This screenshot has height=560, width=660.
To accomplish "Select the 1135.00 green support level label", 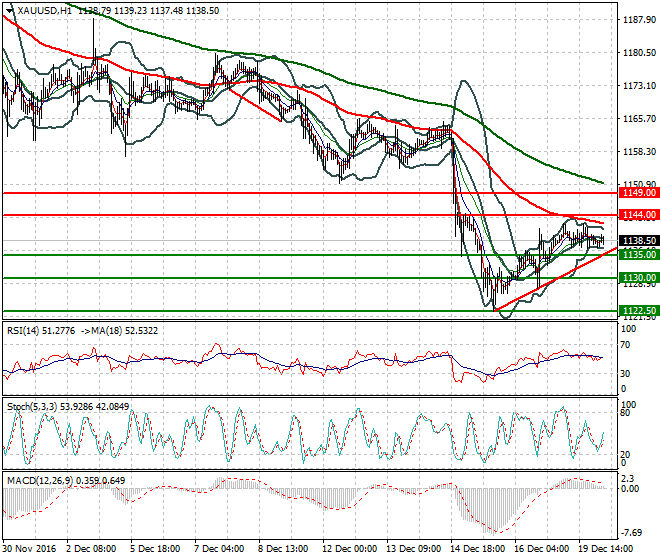I will 639,254.
